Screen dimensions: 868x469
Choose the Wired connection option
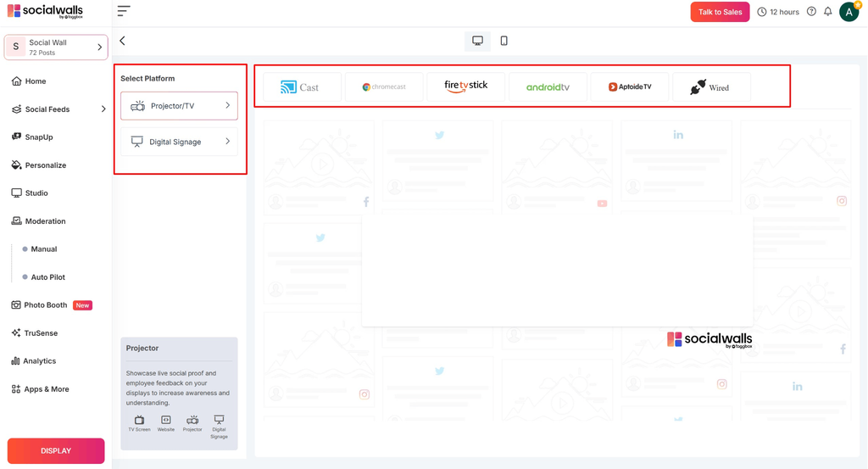(711, 87)
